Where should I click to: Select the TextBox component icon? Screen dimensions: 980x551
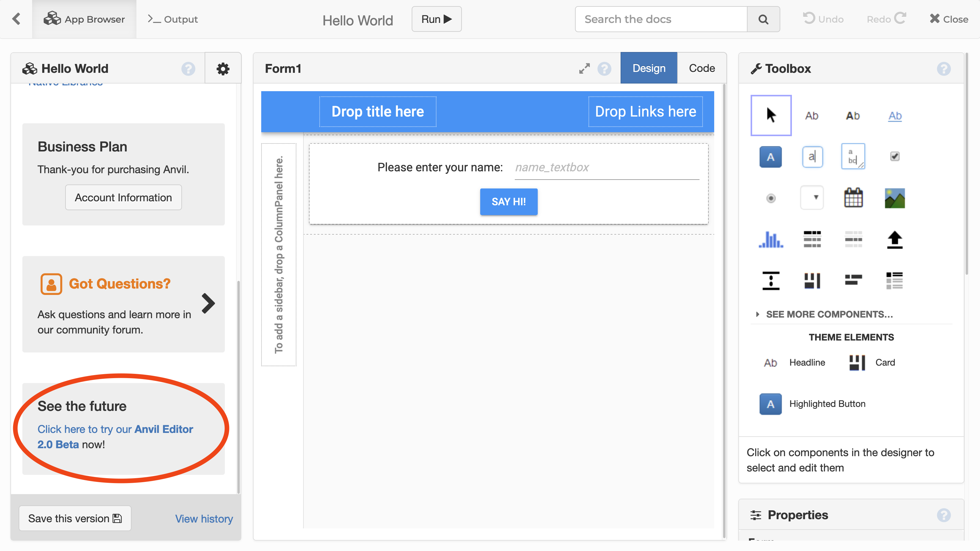point(812,156)
